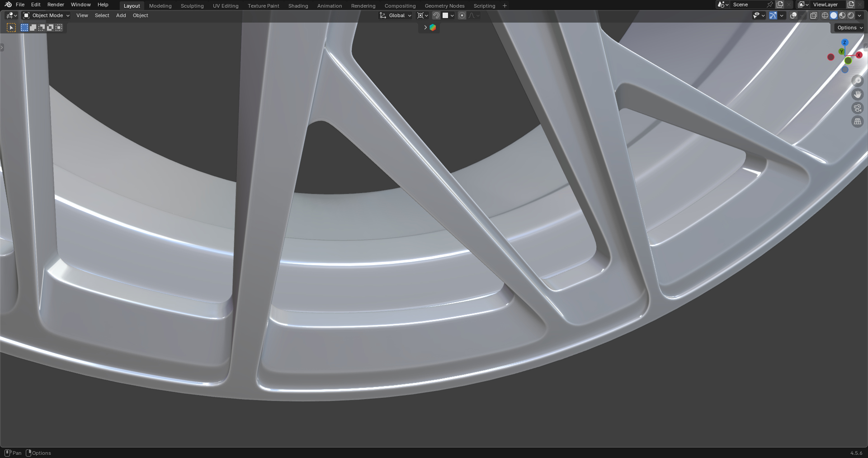868x458 pixels.
Task: Click the blue Z axis gizmo
Action: click(x=844, y=42)
